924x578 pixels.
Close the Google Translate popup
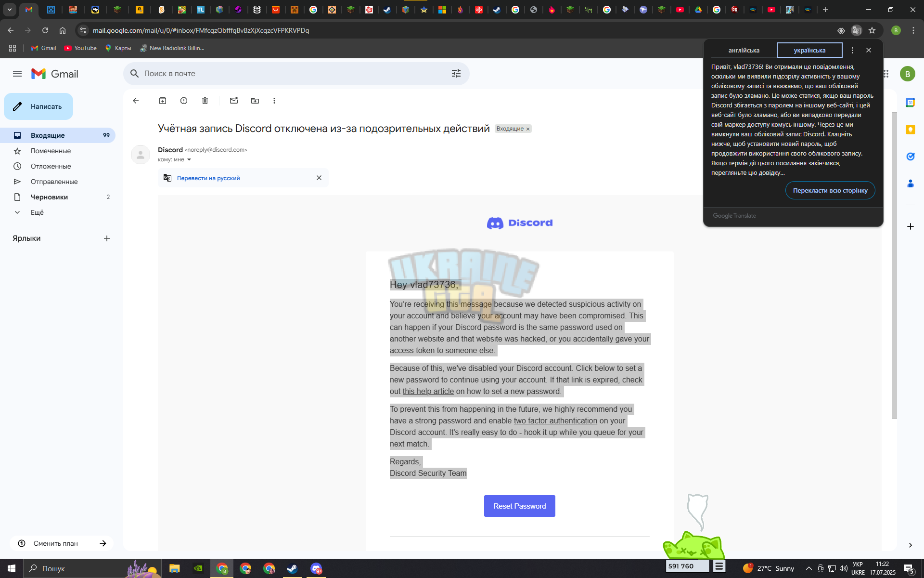(869, 50)
